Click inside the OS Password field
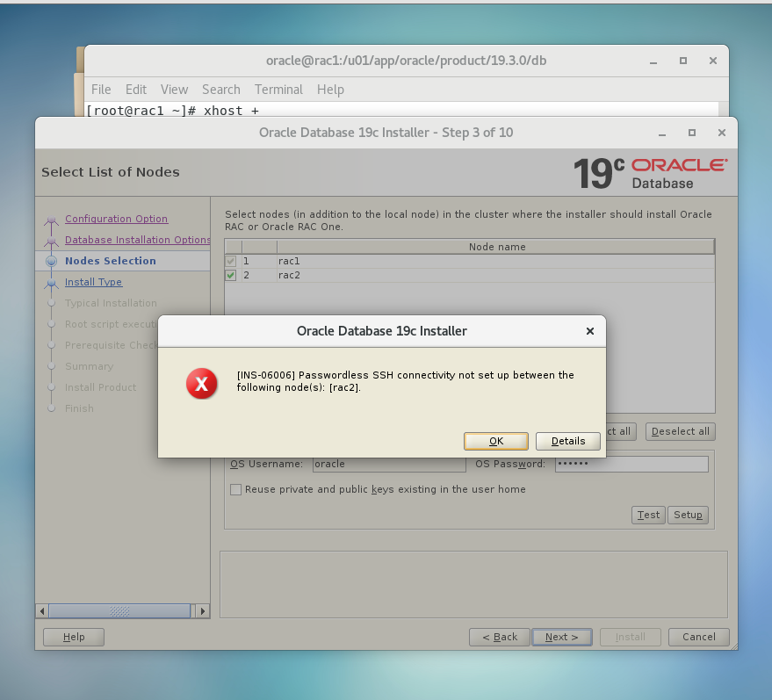Viewport: 772px width, 700px height. pyautogui.click(x=631, y=465)
